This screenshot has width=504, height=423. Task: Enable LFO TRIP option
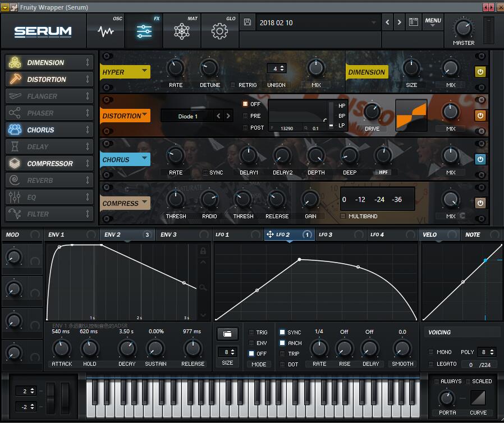click(282, 353)
